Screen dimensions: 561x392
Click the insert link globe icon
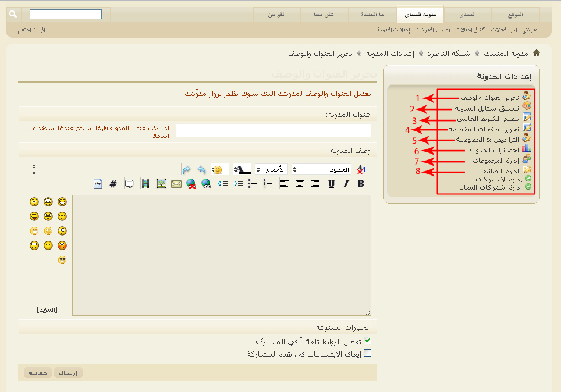point(206,183)
